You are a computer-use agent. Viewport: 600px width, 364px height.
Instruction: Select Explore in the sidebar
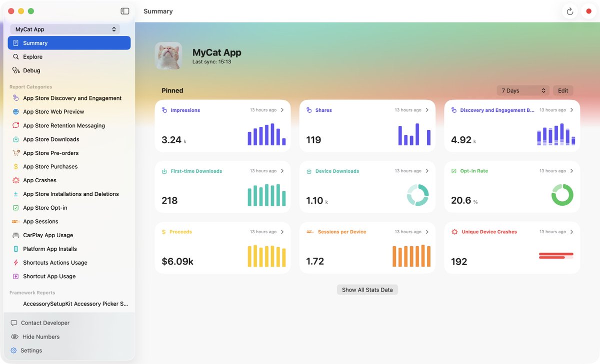pyautogui.click(x=69, y=57)
